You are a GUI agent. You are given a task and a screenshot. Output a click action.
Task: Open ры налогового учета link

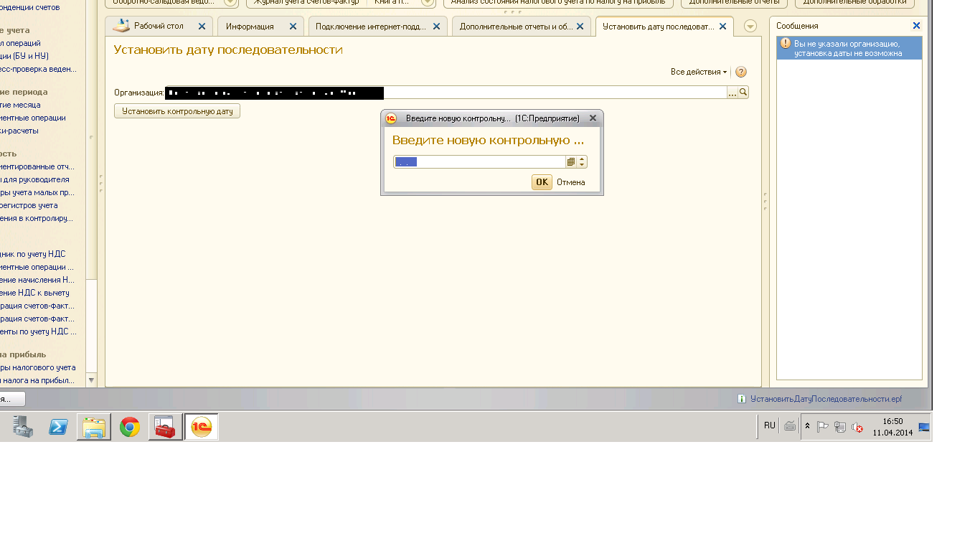38,367
